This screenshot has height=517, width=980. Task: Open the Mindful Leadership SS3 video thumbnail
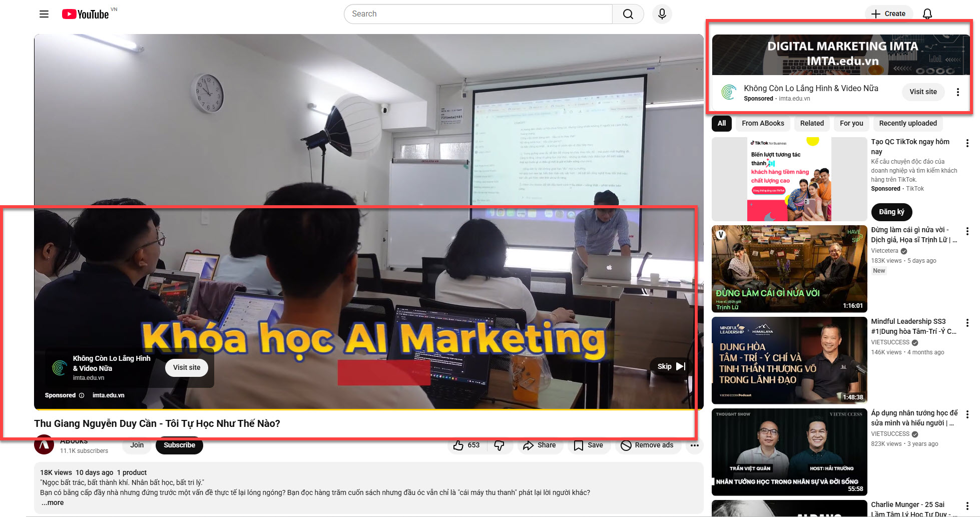click(789, 360)
